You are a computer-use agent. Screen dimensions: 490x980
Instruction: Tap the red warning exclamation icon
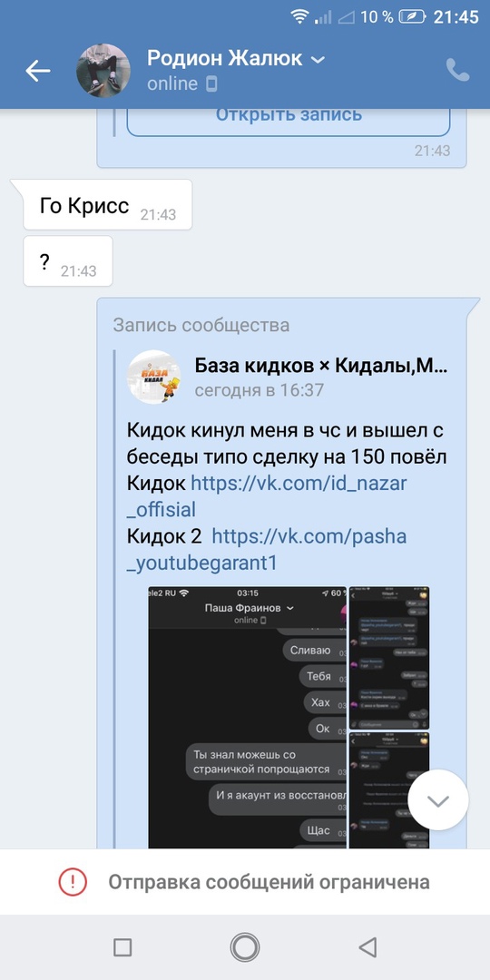73,882
